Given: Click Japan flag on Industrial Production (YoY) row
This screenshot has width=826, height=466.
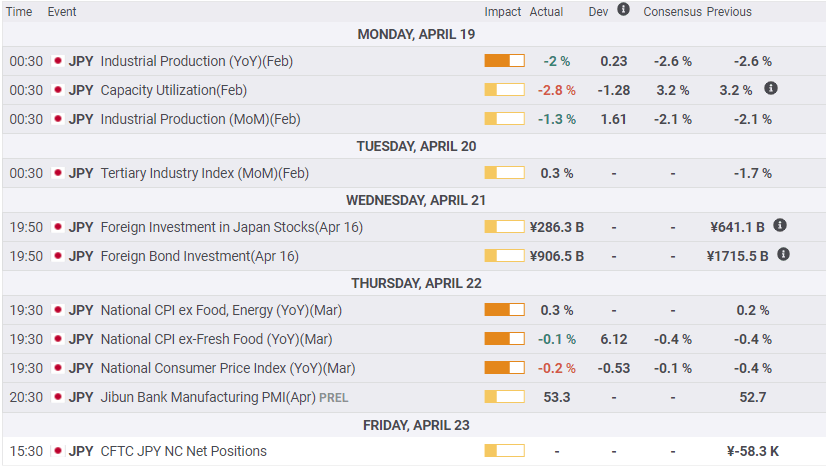Looking at the screenshot, I should tap(57, 61).
